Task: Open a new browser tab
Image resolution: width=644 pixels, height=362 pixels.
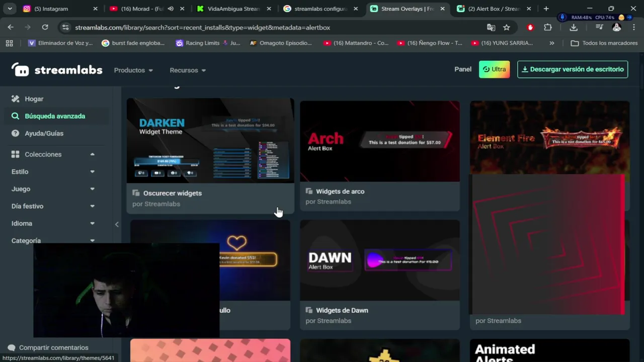Action: [x=546, y=9]
